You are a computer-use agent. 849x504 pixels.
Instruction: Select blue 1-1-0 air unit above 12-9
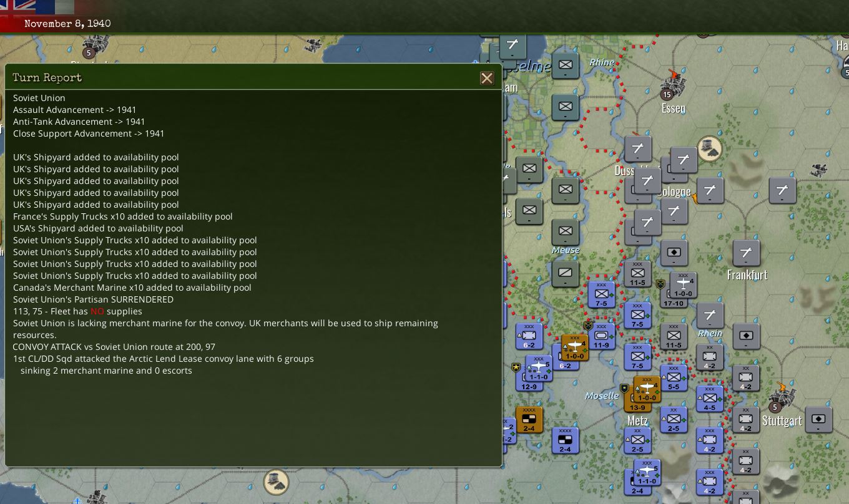(x=538, y=368)
